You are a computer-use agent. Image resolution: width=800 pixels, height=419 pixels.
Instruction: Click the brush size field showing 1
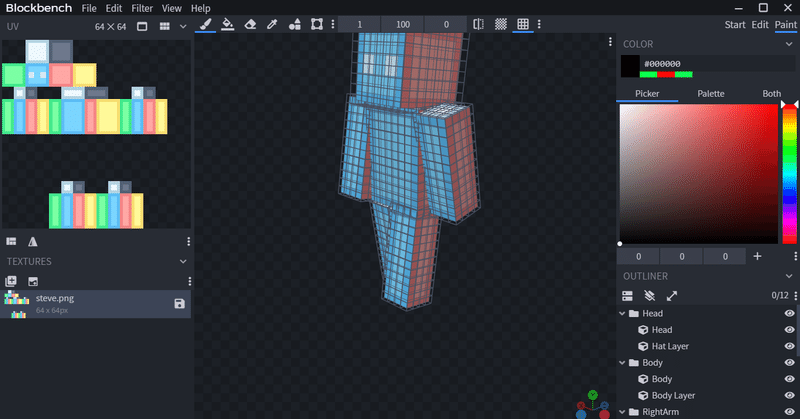359,24
